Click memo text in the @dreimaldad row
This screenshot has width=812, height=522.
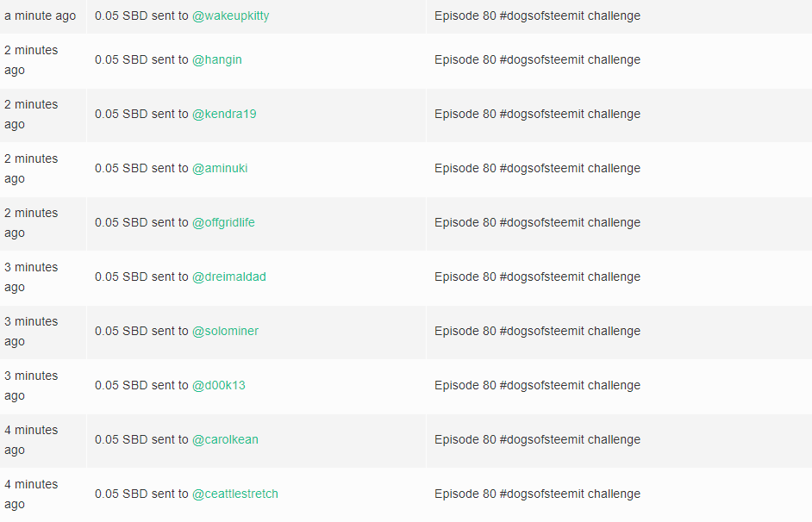point(538,277)
